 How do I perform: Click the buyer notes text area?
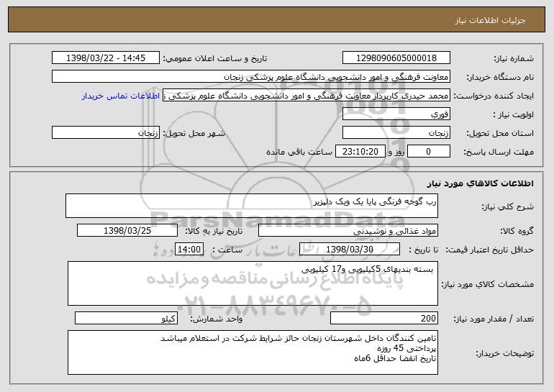pyautogui.click(x=253, y=352)
